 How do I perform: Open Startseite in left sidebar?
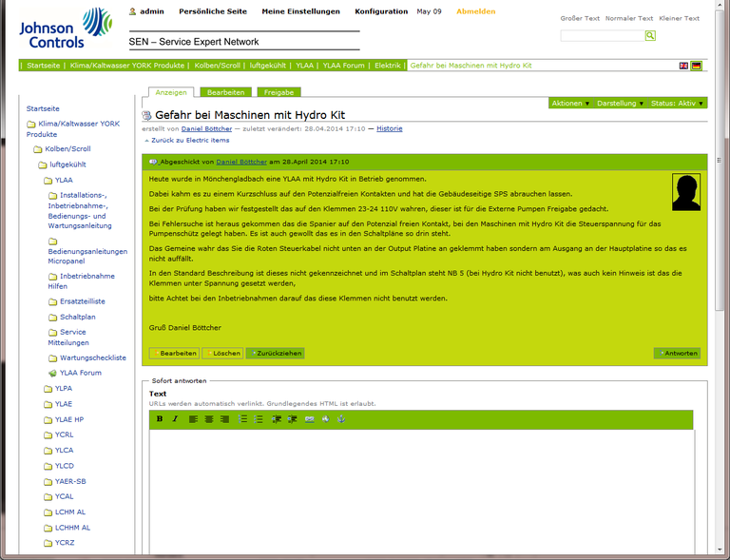[43, 109]
